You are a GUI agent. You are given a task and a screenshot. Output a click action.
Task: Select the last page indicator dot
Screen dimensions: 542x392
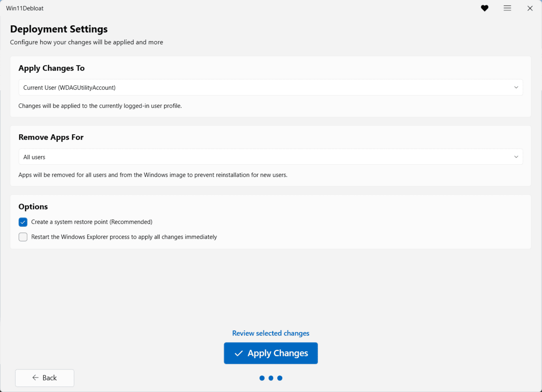pos(280,378)
